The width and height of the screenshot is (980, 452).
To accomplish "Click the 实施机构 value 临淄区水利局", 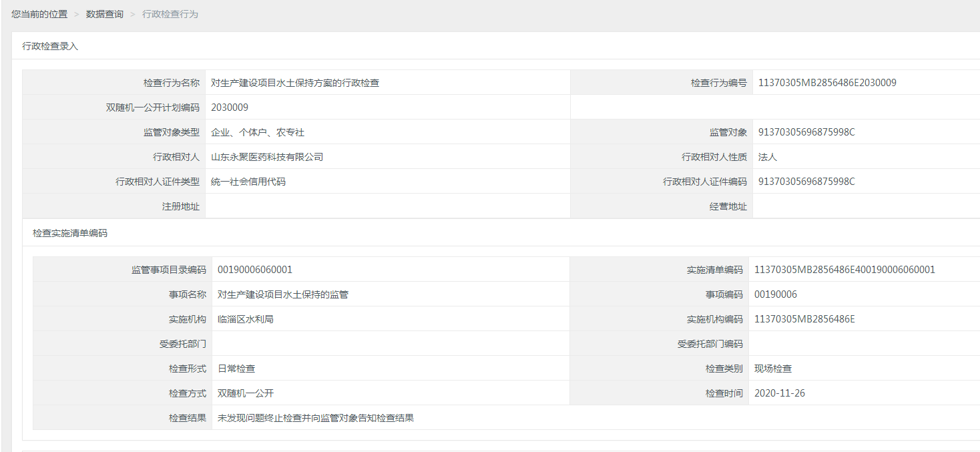I will pos(246,319).
